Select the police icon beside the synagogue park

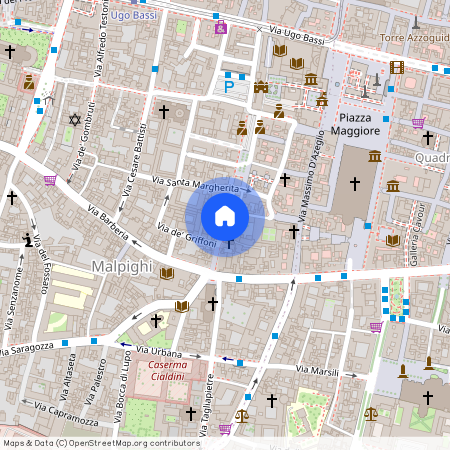[29, 82]
